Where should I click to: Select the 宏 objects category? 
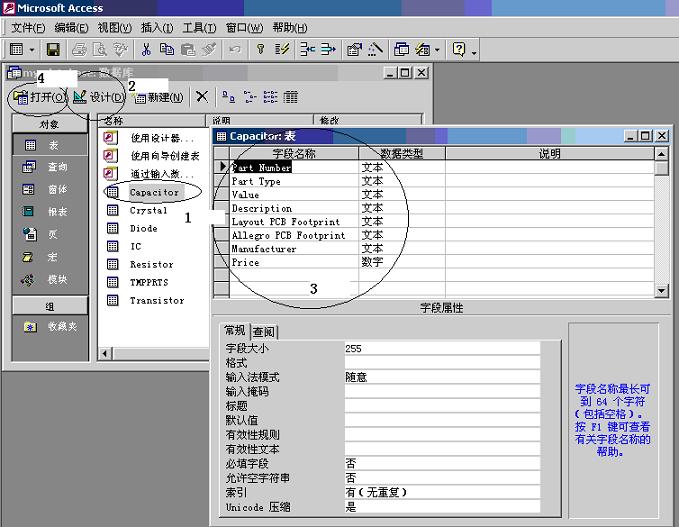50,257
